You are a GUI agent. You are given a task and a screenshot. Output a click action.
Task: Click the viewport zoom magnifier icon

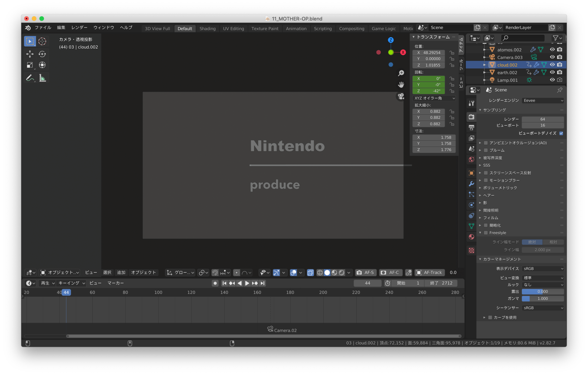[401, 73]
